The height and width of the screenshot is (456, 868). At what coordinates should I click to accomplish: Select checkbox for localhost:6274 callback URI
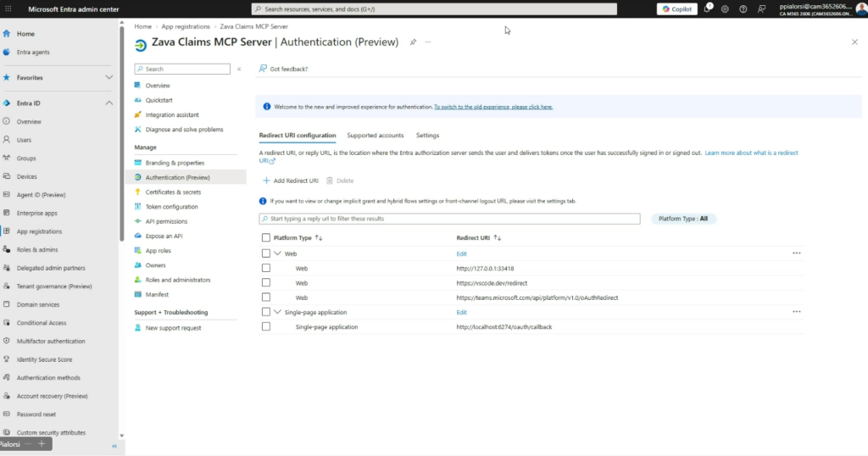tap(266, 326)
